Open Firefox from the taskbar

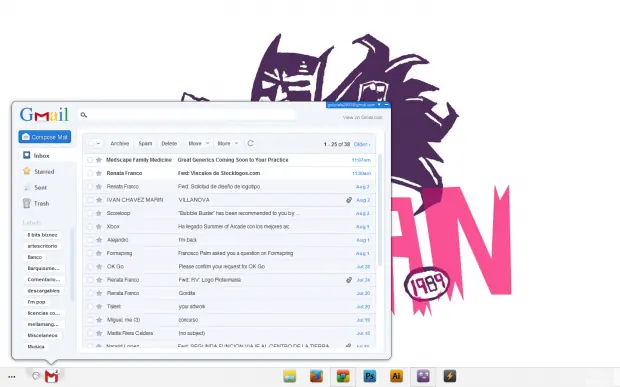[x=316, y=376]
